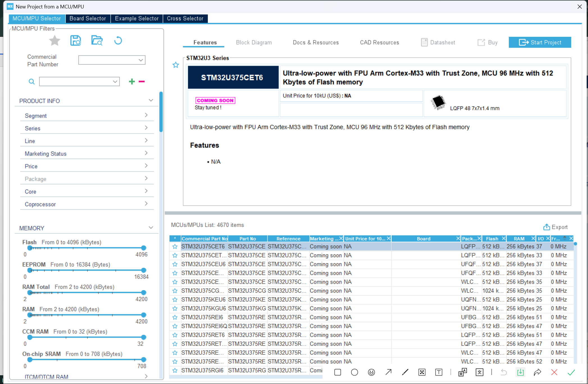Image resolution: width=588 pixels, height=384 pixels.
Task: Close the Board column with its X
Action: pos(458,238)
